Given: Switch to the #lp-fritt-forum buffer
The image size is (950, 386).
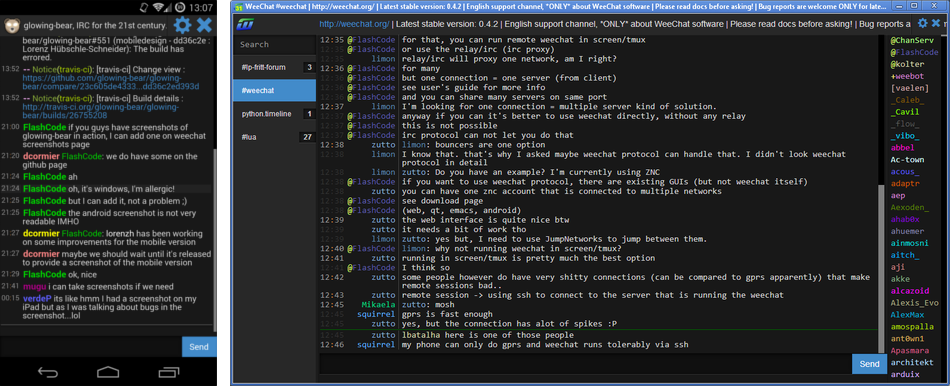Looking at the screenshot, I should tap(274, 67).
